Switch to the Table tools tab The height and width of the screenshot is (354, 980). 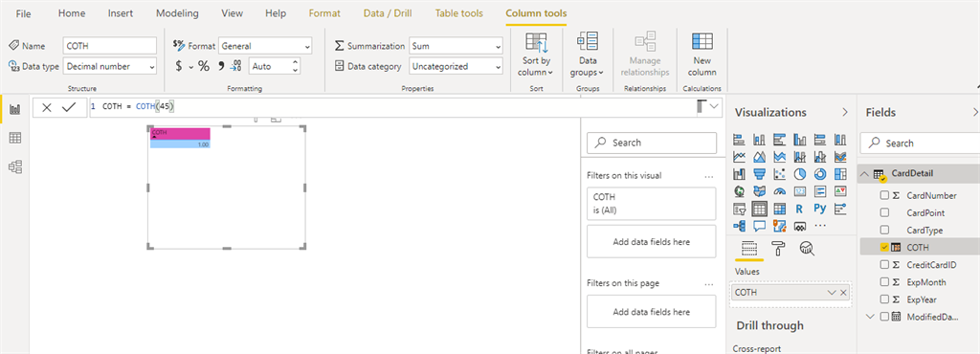tap(458, 13)
